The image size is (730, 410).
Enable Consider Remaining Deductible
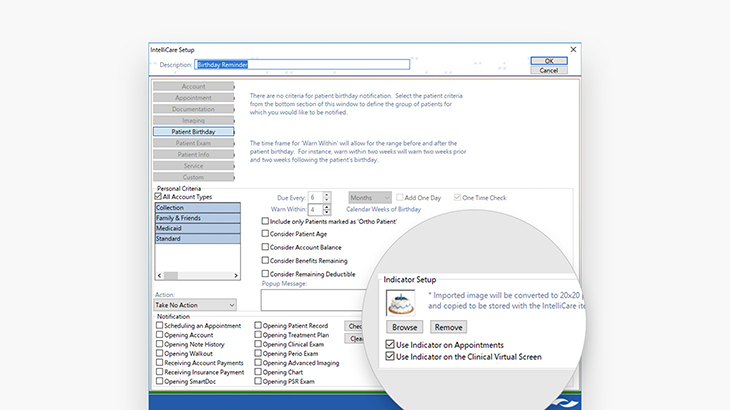[265, 274]
